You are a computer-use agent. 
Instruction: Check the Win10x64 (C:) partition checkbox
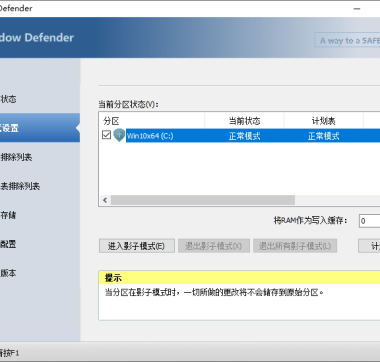[106, 135]
